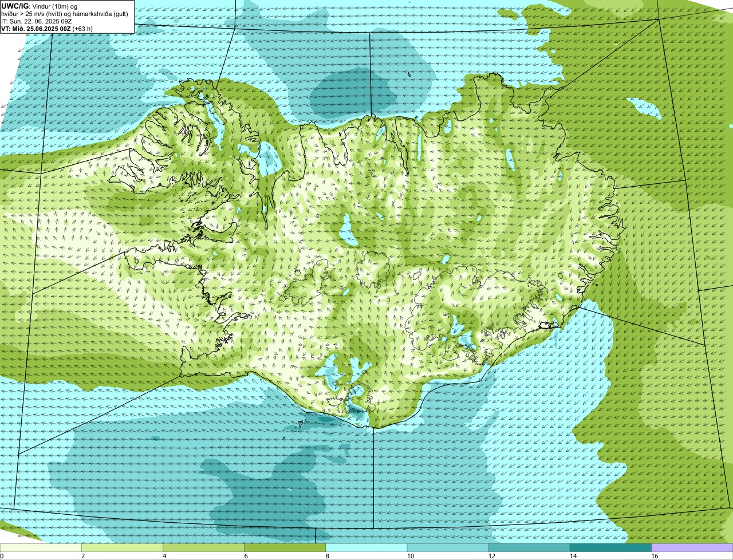Click the 0–2 m/s pale yellow legend swatch

coord(41,547)
